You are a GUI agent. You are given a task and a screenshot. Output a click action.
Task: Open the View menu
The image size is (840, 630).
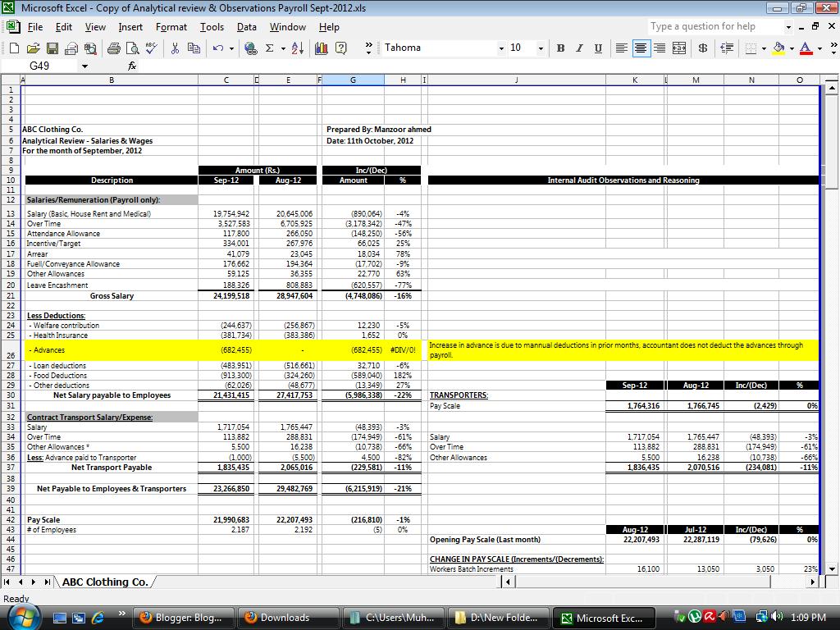coord(95,27)
